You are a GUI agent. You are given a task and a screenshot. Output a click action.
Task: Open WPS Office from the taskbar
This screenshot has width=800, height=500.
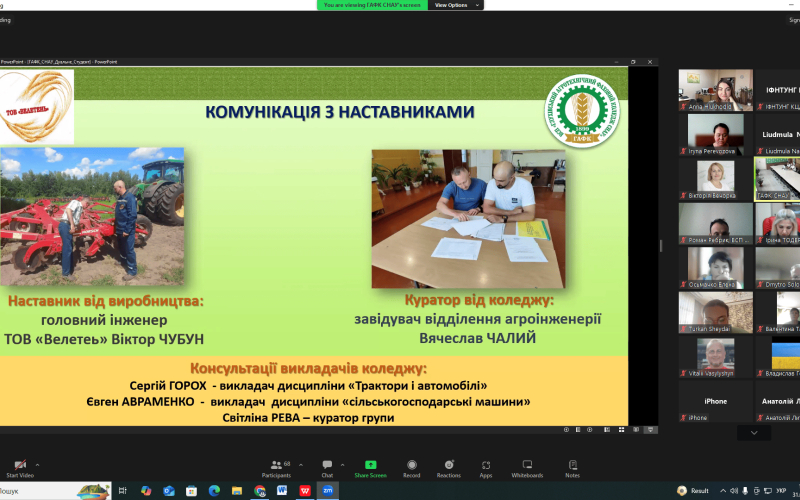tap(305, 491)
